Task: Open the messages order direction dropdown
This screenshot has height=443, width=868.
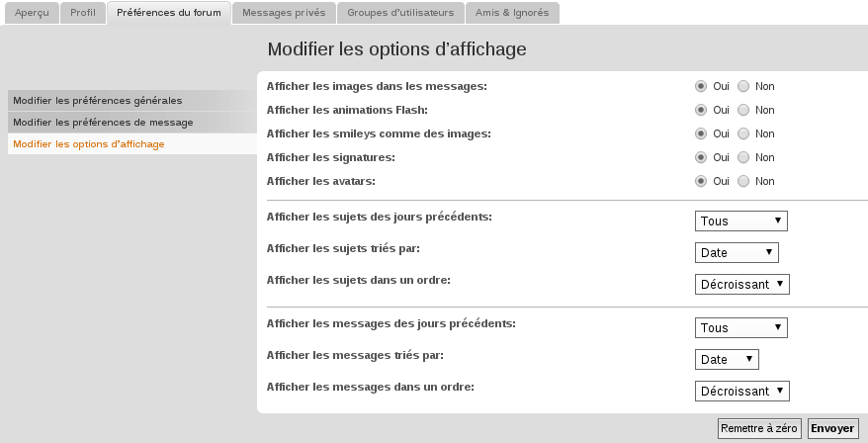Action: tap(742, 391)
